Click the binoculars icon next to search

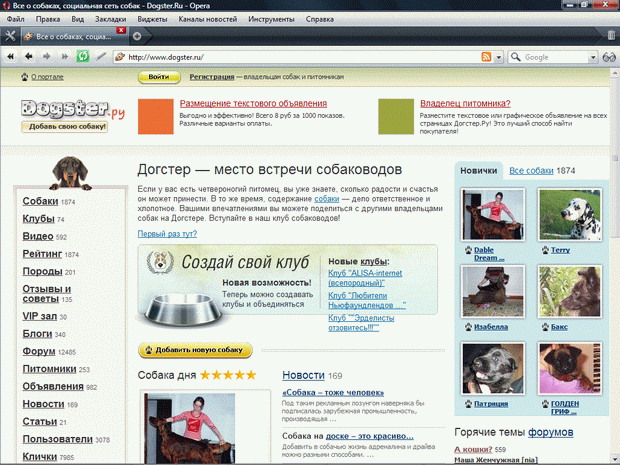point(609,57)
